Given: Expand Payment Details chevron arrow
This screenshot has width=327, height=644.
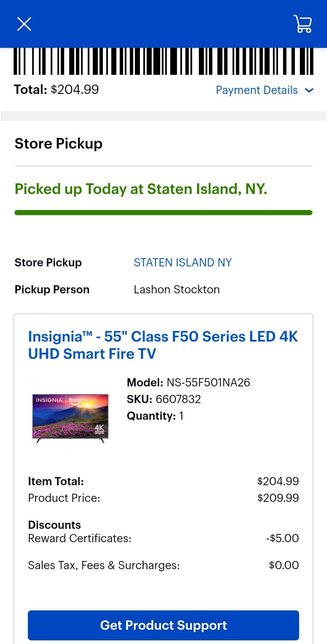Looking at the screenshot, I should (x=309, y=90).
